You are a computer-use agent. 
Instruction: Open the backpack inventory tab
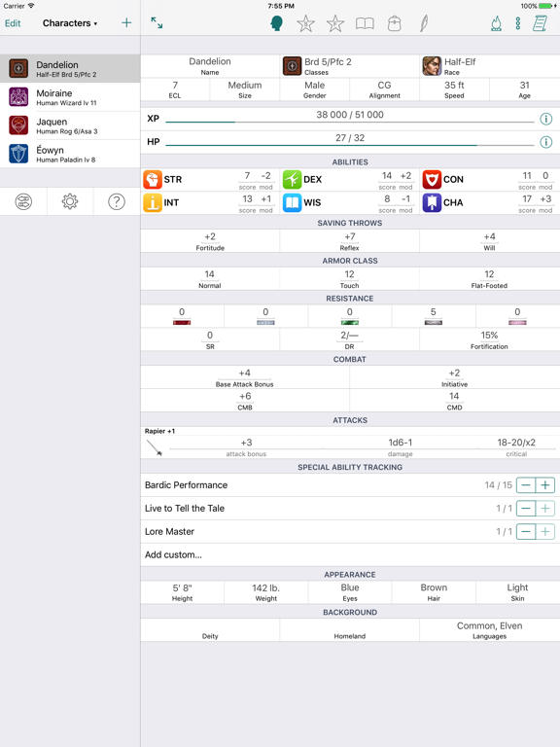pyautogui.click(x=395, y=23)
